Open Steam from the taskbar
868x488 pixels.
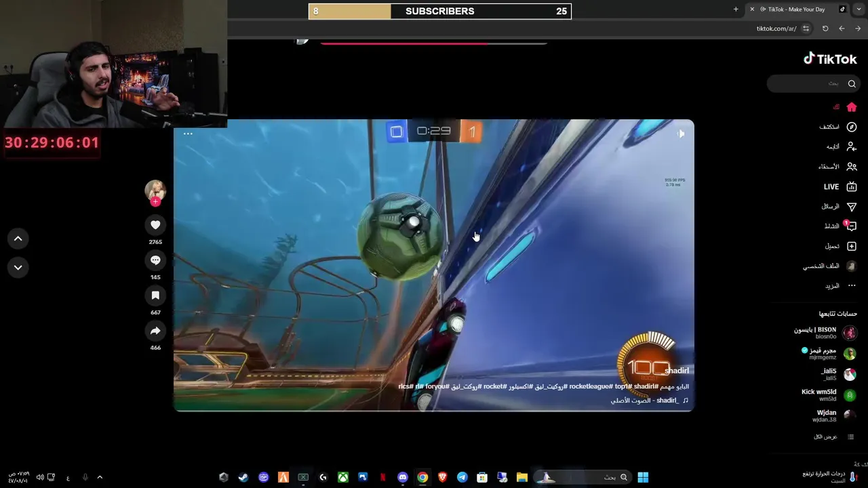pyautogui.click(x=243, y=477)
